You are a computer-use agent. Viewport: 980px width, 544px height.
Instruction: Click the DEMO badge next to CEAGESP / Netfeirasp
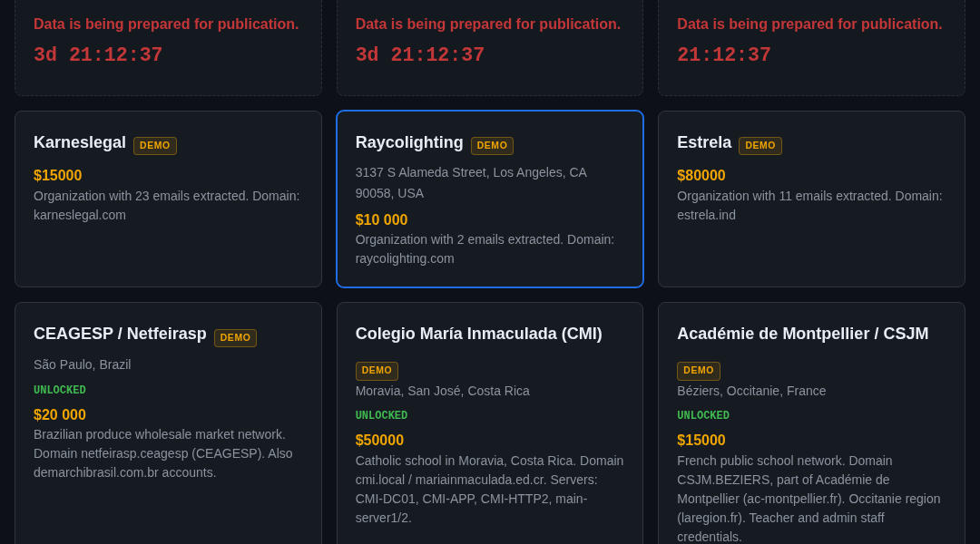(235, 338)
